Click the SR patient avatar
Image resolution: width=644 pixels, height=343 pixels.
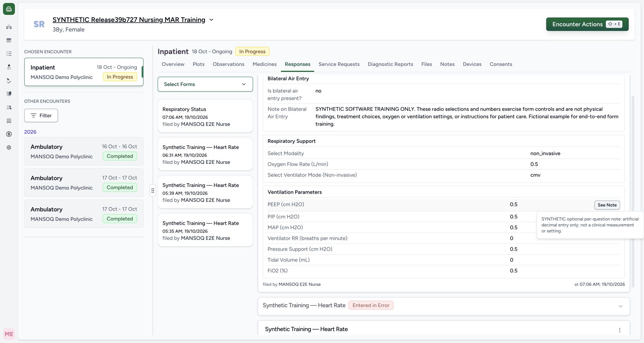39,24
